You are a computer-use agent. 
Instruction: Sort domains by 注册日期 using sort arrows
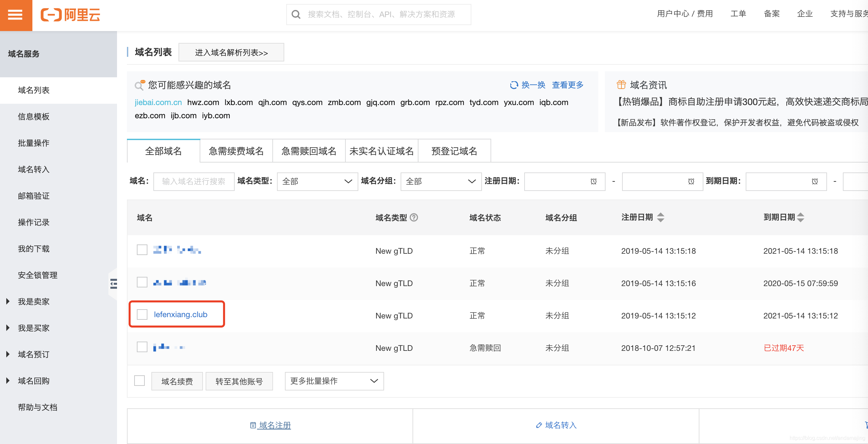click(x=661, y=217)
